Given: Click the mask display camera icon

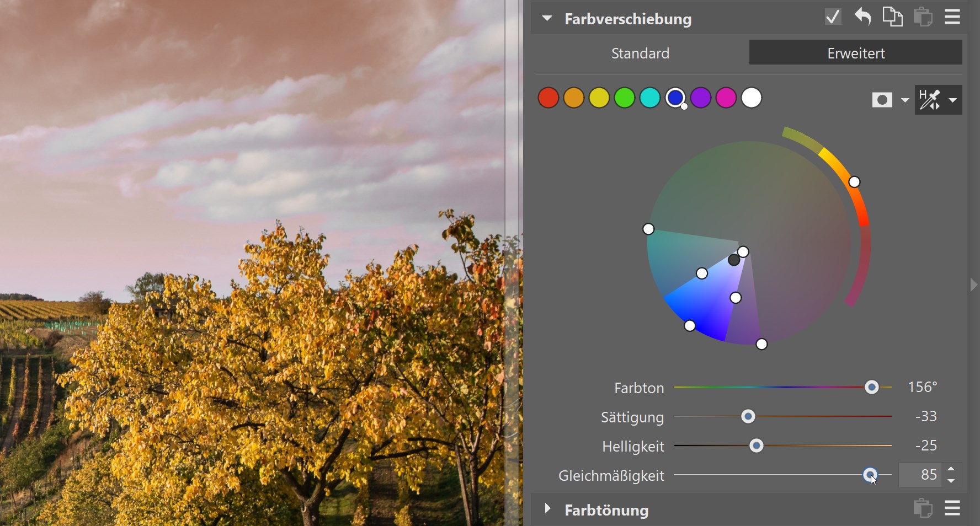Looking at the screenshot, I should coord(882,100).
